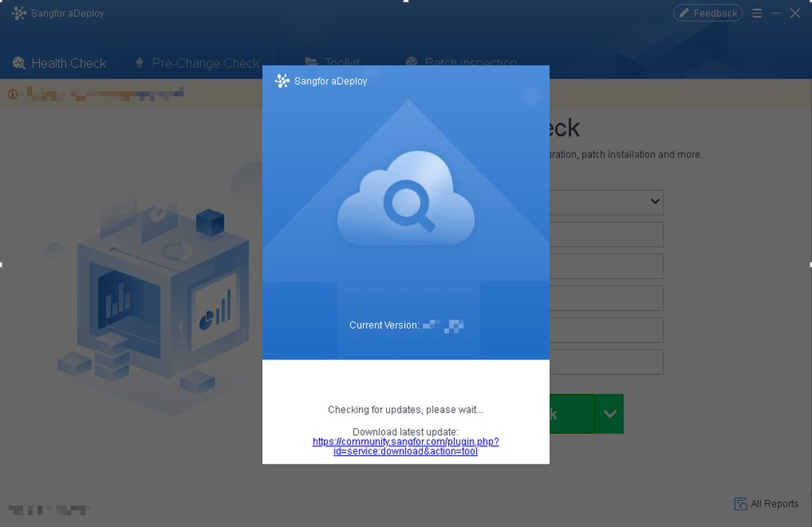This screenshot has height=527, width=812.
Task: Click the second form input field
Action: tap(606, 234)
